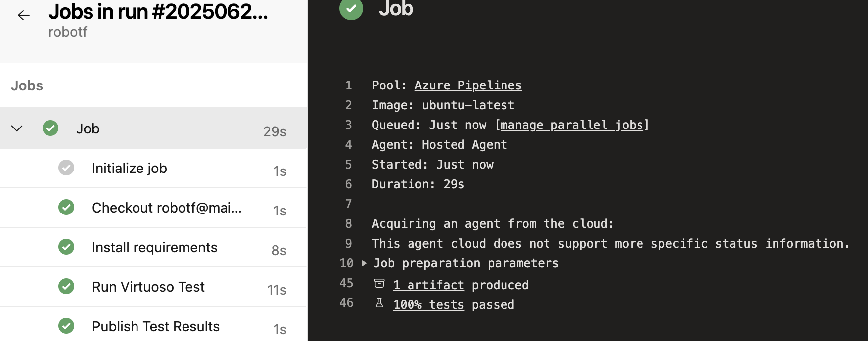868x341 pixels.
Task: Select the Initialize job step
Action: pyautogui.click(x=130, y=169)
